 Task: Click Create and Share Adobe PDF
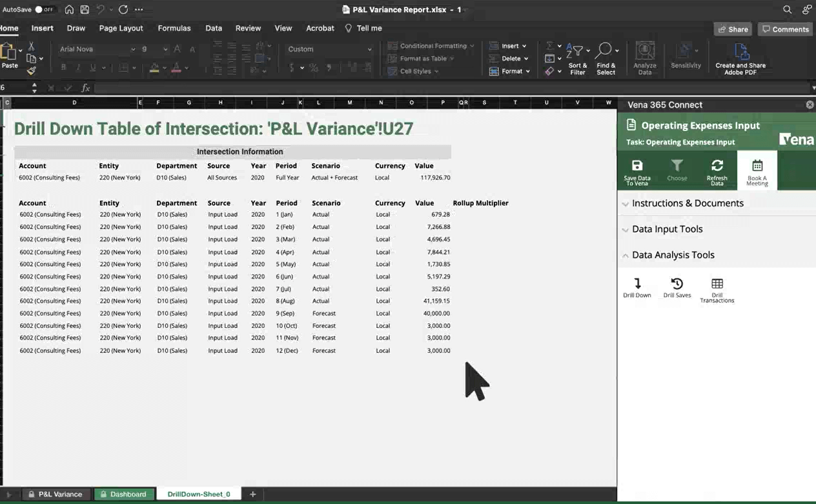pos(740,58)
